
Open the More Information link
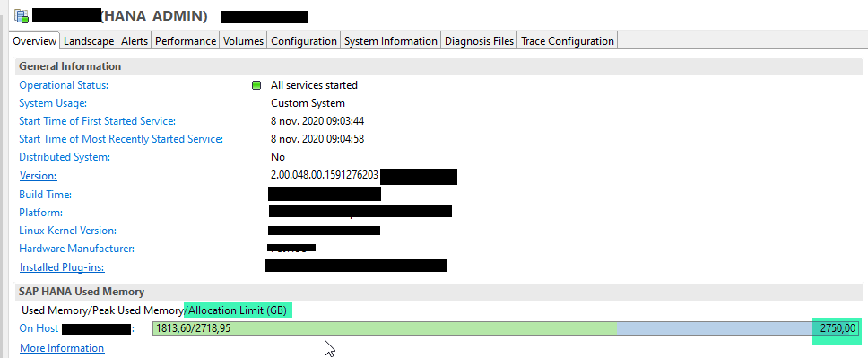[x=62, y=348]
